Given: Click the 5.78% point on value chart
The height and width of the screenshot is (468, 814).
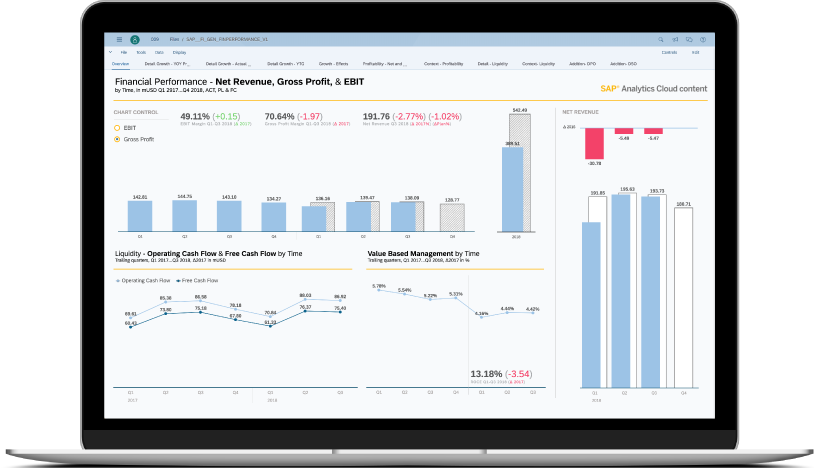Looking at the screenshot, I should (x=379, y=291).
